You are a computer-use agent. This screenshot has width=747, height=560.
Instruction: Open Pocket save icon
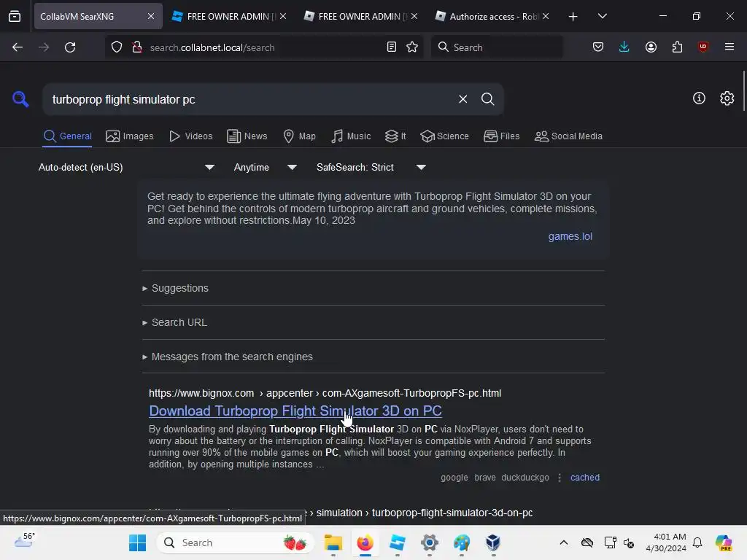coord(598,47)
